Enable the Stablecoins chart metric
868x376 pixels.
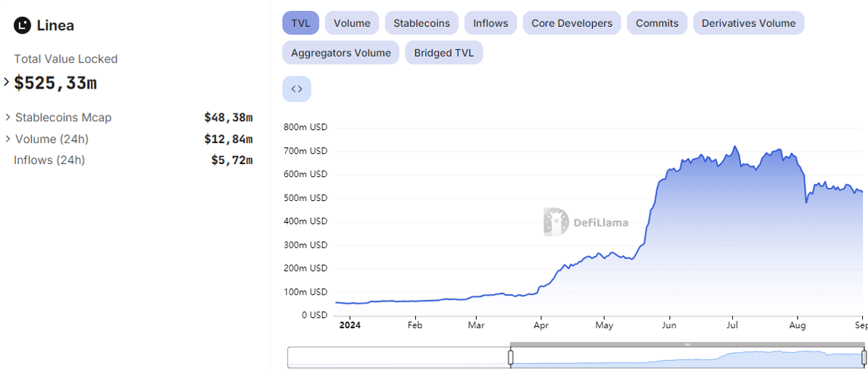(x=422, y=23)
